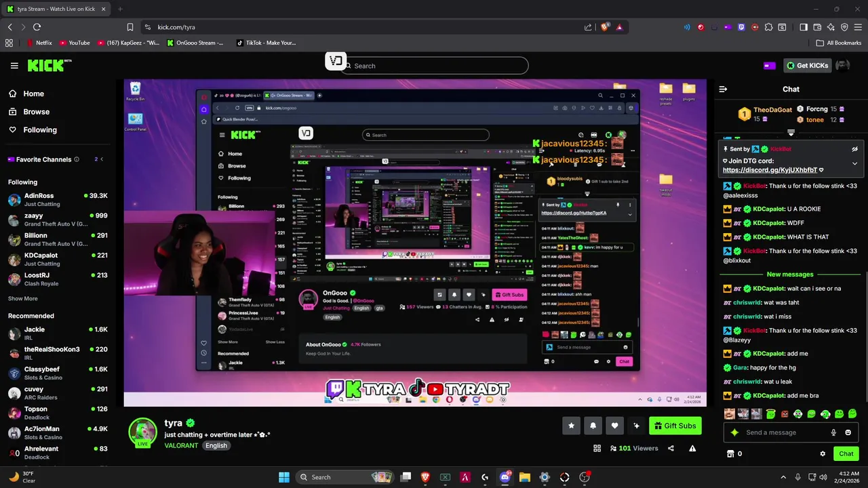Share the stream via share icon
Image resolution: width=868 pixels, height=488 pixels.
pos(671,448)
